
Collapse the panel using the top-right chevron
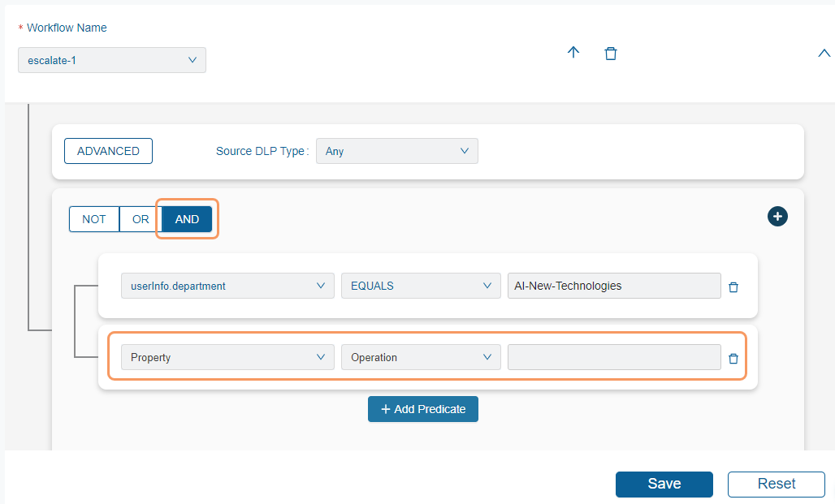[x=824, y=53]
